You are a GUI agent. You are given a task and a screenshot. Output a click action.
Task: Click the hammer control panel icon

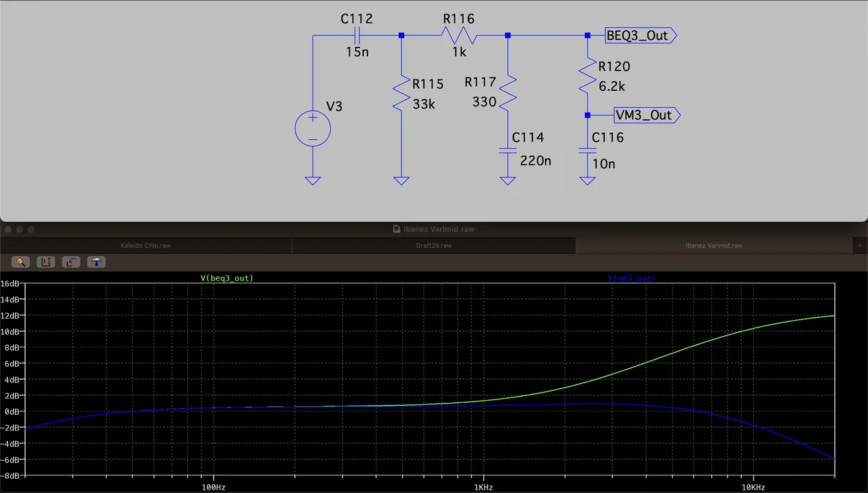96,262
